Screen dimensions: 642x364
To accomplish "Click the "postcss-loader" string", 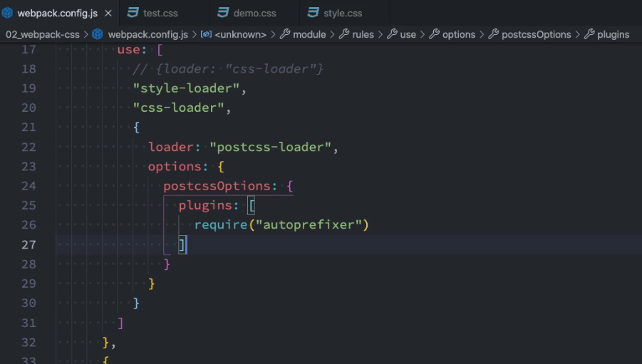I will (270, 147).
